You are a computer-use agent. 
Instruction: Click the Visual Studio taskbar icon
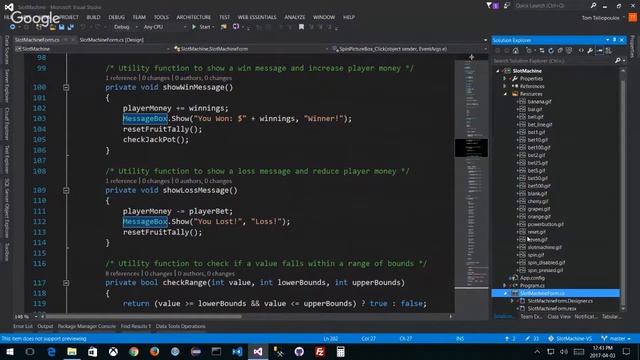pyautogui.click(x=258, y=351)
